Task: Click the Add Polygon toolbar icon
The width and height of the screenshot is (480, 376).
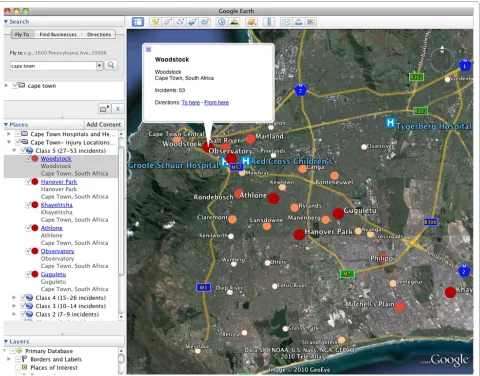Action: 167,22
